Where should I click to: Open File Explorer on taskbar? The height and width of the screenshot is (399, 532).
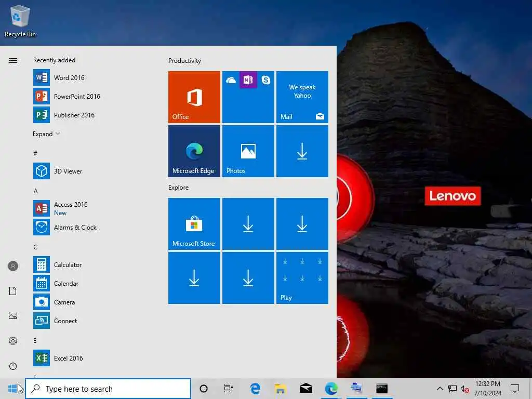click(x=280, y=389)
